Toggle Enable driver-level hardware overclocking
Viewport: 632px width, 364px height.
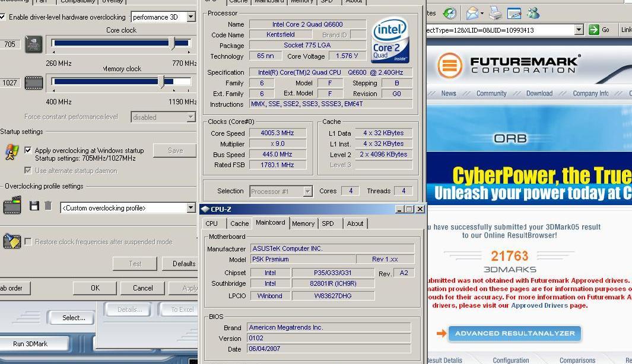tap(2, 17)
